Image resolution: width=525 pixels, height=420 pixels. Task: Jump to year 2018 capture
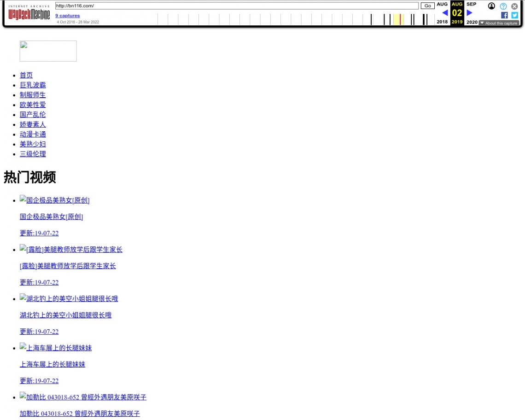442,22
